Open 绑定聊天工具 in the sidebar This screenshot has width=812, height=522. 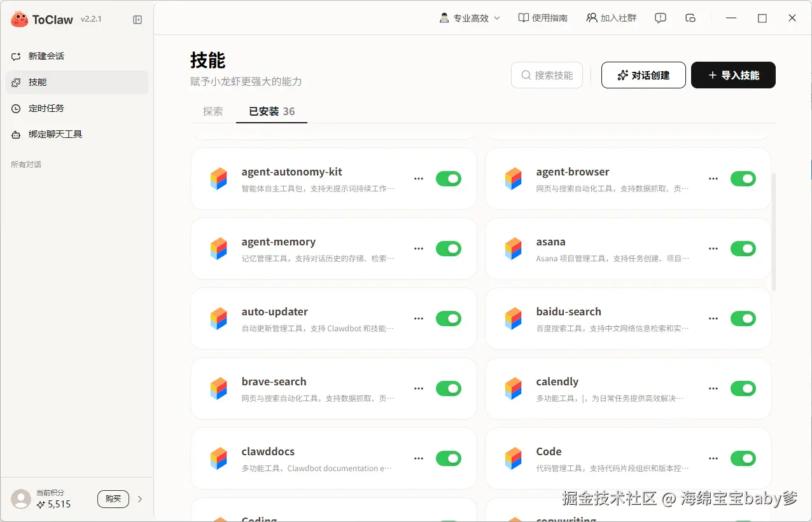pyautogui.click(x=76, y=134)
